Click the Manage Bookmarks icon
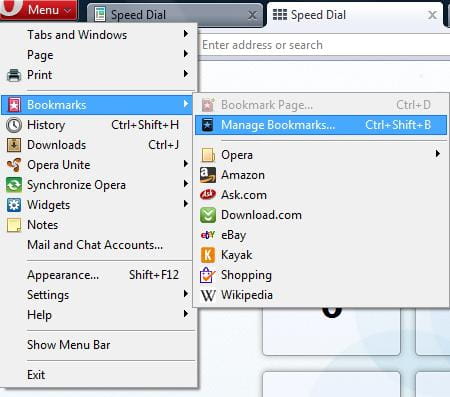Screen dimensions: 450x397 click(208, 125)
